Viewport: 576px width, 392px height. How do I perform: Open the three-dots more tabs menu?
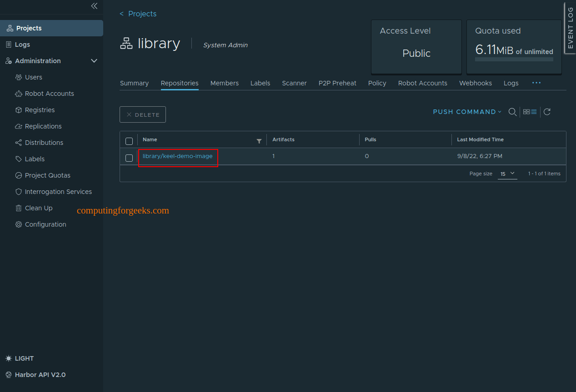536,83
